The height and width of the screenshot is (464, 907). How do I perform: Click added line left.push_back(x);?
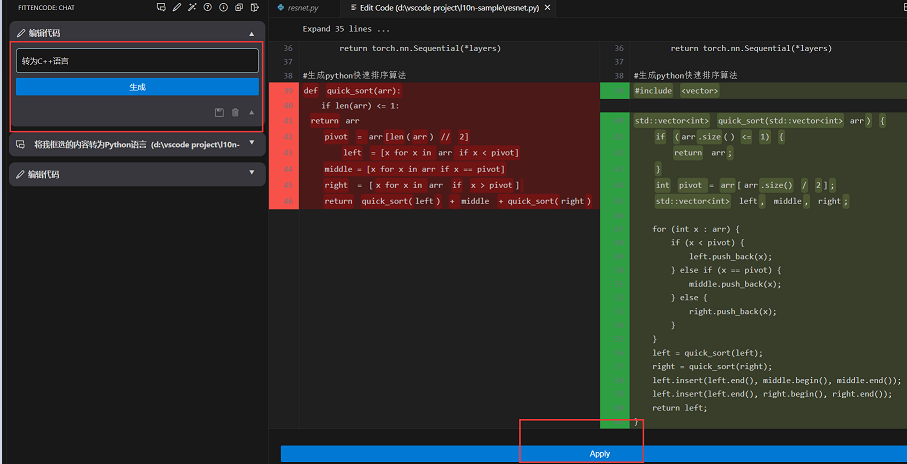(x=730, y=256)
